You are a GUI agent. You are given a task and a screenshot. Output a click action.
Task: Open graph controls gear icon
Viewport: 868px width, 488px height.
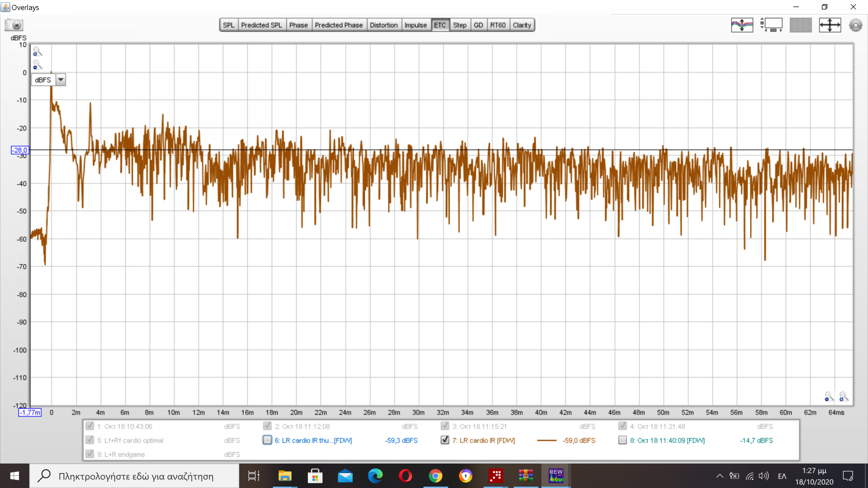coord(855,25)
